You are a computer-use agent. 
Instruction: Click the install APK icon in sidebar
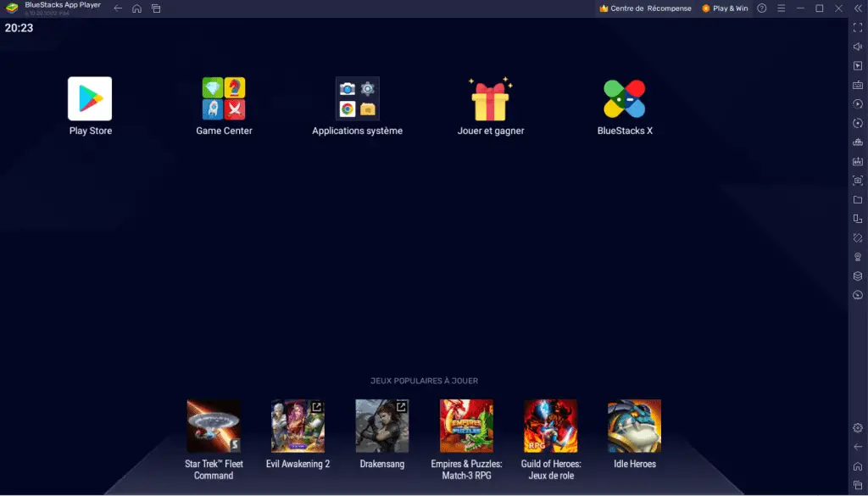tap(858, 161)
